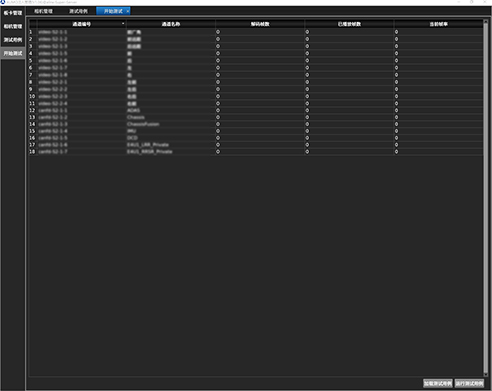Screen dimensions: 492x391
Task: Close the 开始测试 tab with its x
Action: (x=128, y=11)
